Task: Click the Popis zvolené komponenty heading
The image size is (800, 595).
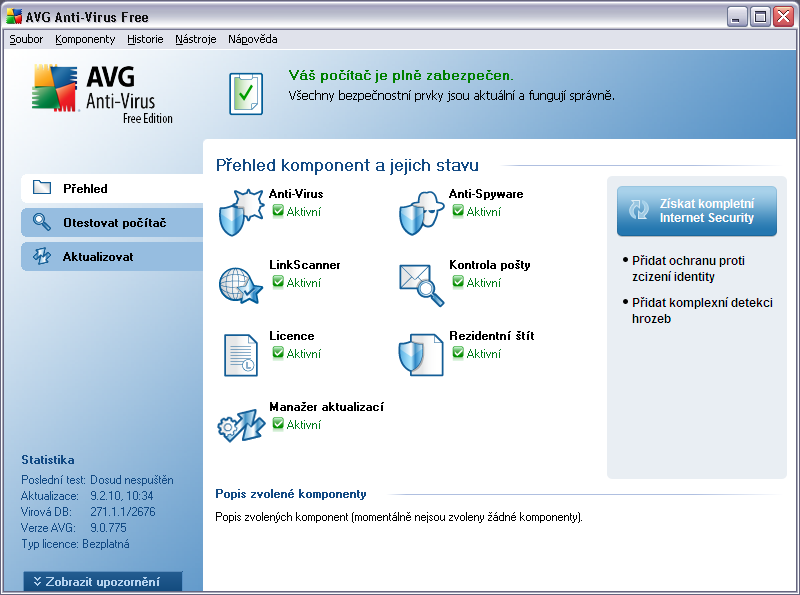Action: (x=291, y=493)
